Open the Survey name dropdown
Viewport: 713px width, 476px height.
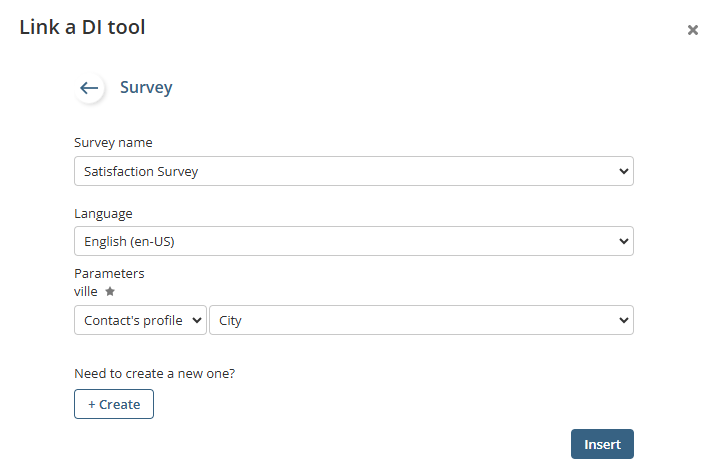[353, 171]
